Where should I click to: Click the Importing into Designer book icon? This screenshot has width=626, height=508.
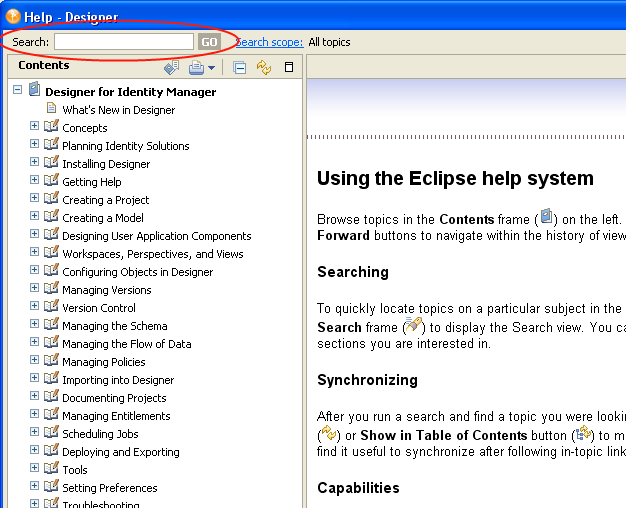[51, 377]
